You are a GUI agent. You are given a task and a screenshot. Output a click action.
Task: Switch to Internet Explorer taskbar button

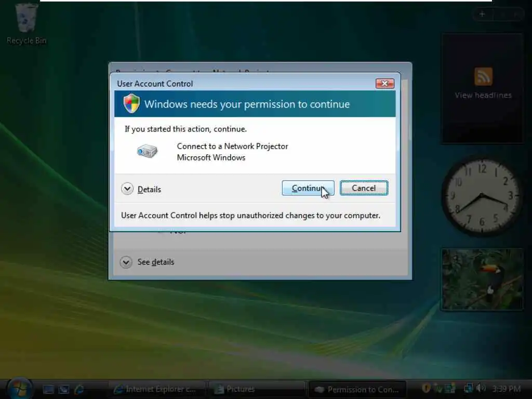(x=157, y=389)
